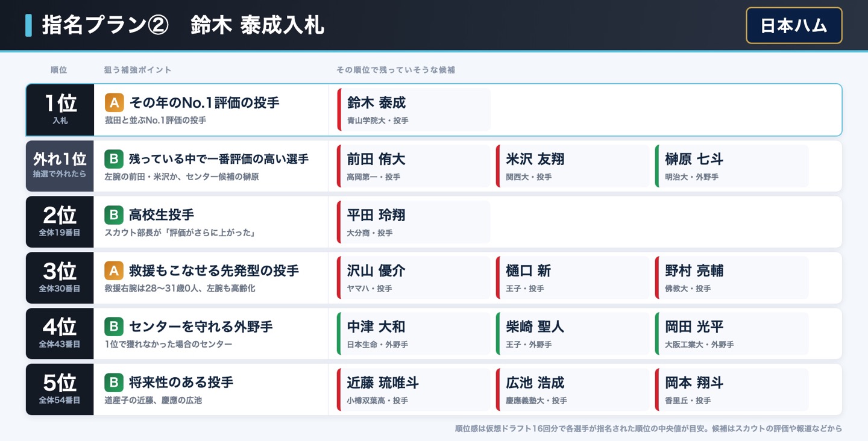The image size is (868, 441).
Task: Click the A badge beside 救援もこなせる先発型の投手
Action: click(114, 271)
